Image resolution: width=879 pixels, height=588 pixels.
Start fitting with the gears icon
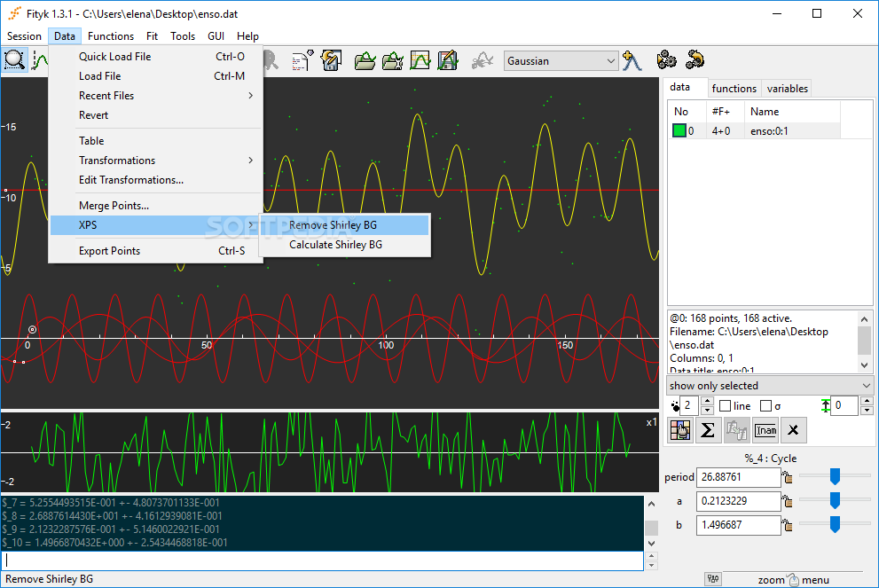pyautogui.click(x=666, y=59)
